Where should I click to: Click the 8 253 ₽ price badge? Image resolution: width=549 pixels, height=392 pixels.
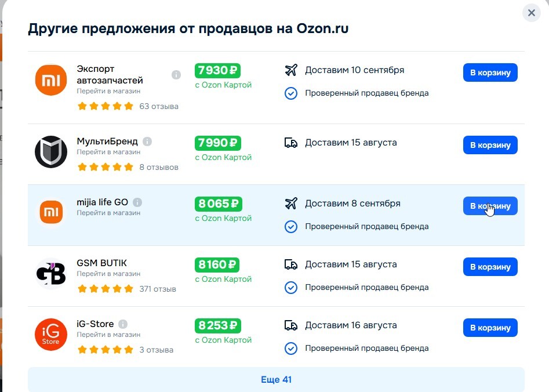[x=217, y=325]
